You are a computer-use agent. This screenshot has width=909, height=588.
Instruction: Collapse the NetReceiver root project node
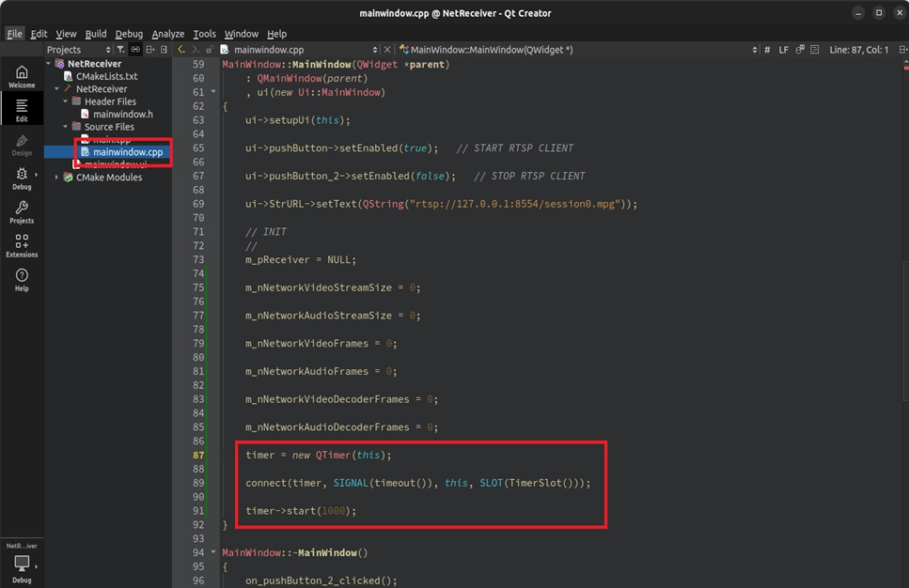(x=49, y=63)
